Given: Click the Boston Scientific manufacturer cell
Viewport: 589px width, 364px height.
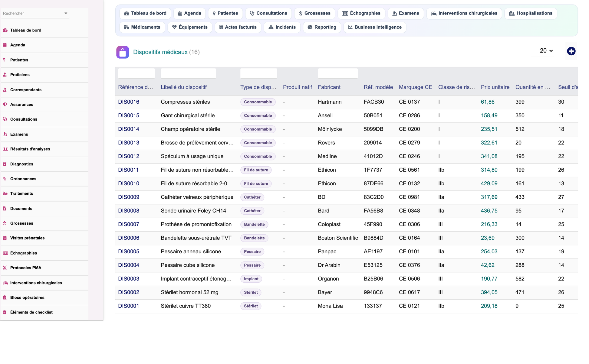Looking at the screenshot, I should coord(338,238).
